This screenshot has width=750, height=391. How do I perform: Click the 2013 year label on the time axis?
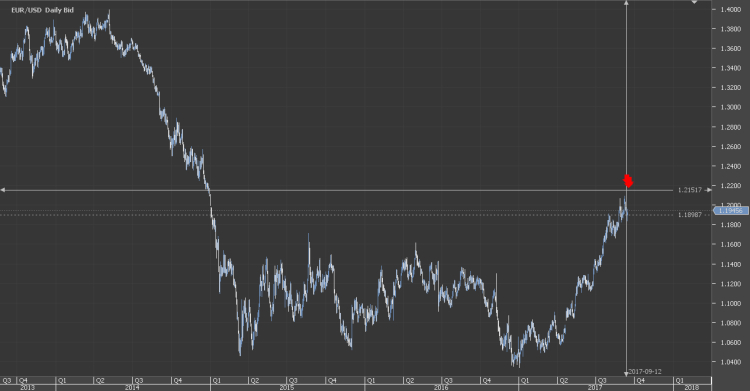27,387
